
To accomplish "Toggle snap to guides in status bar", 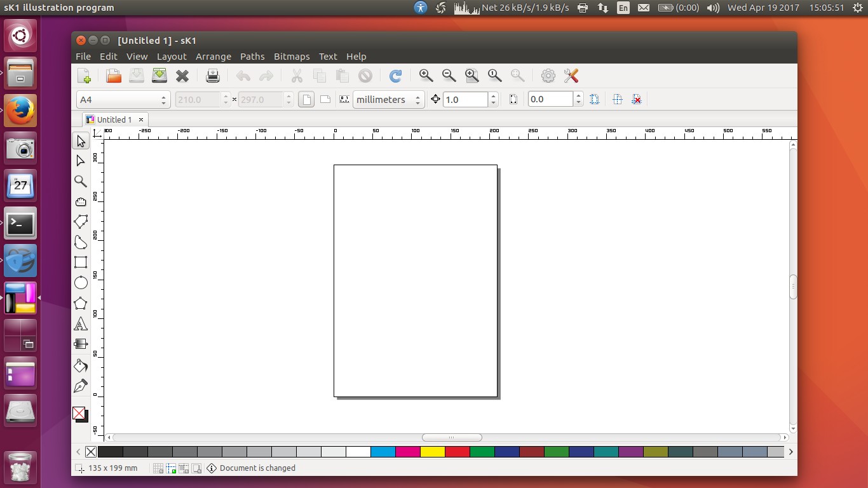I will [171, 468].
